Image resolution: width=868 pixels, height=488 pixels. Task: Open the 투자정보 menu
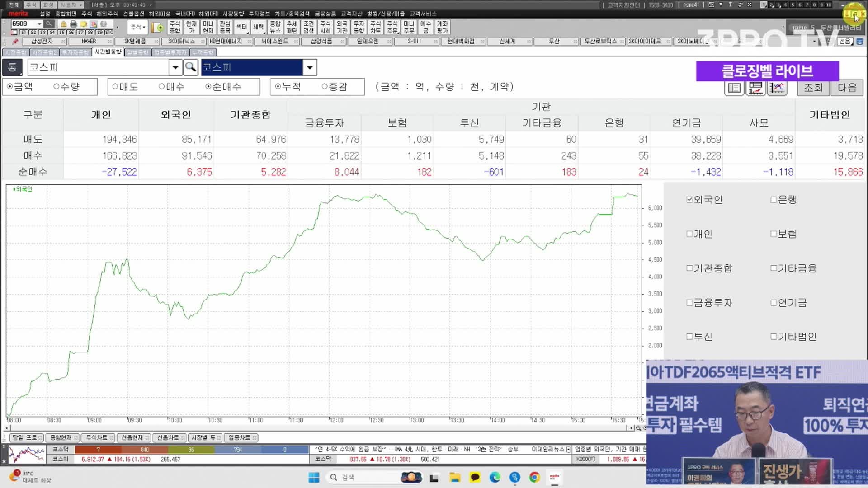[x=259, y=14]
